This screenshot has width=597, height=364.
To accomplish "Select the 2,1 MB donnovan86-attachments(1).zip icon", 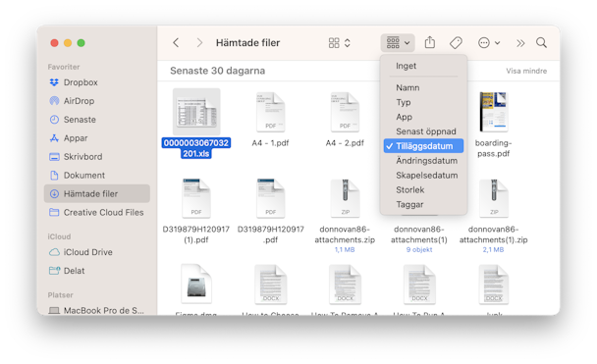I will coord(494,198).
